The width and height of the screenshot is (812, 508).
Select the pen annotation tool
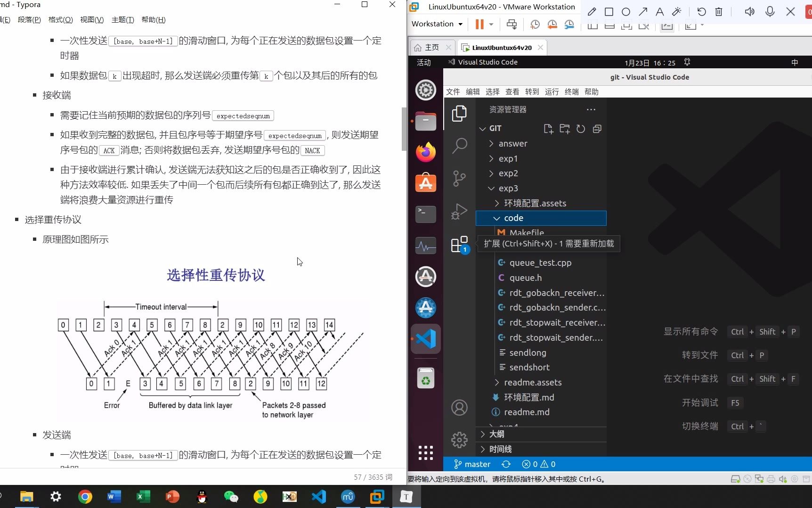pos(592,12)
